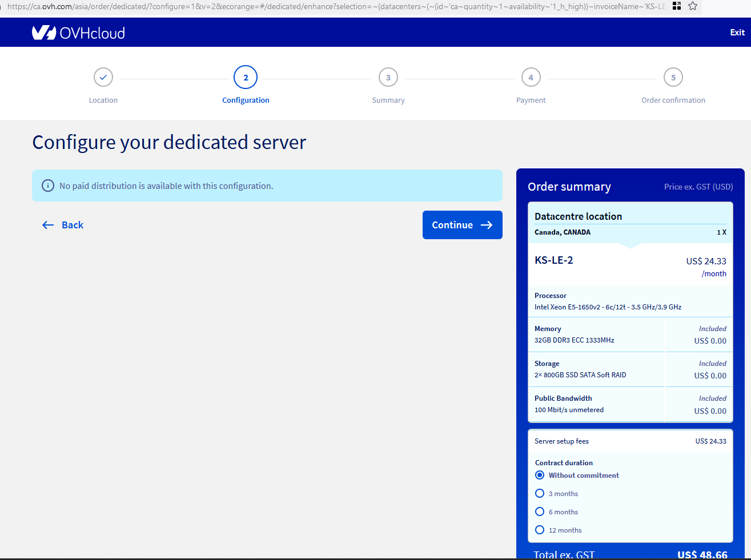
Task: Click step 2 Configuration circle
Action: pos(246,77)
